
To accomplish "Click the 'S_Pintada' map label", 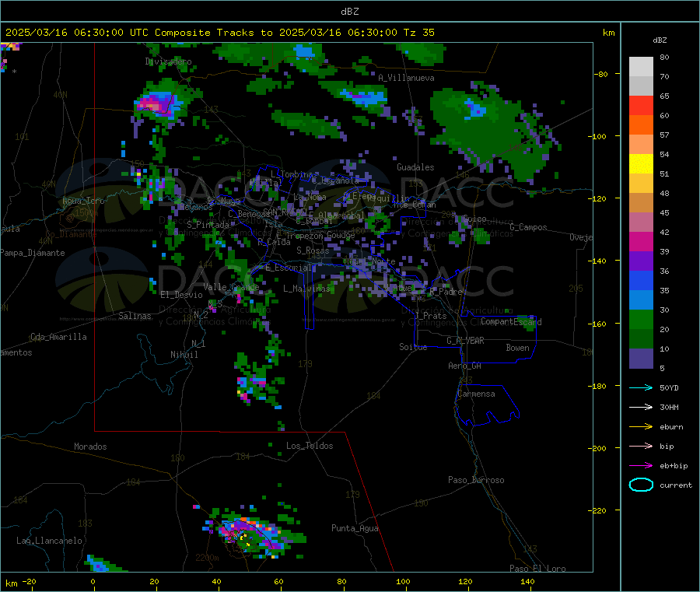I will click(208, 225).
